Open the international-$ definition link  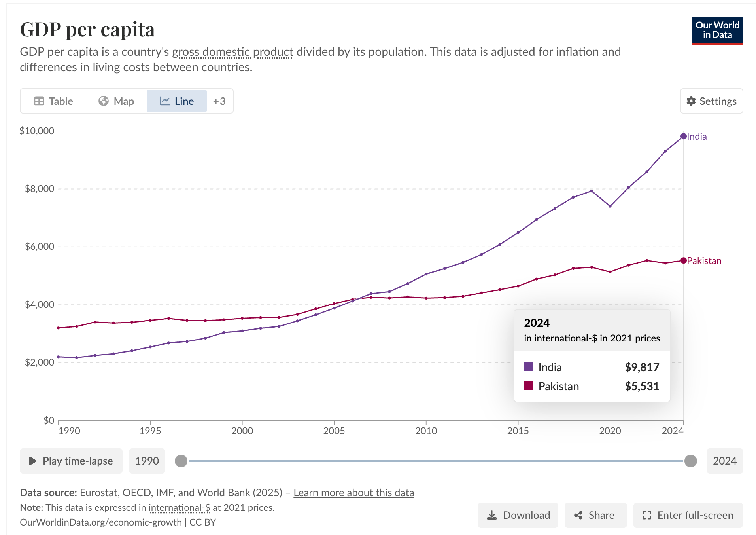click(179, 508)
